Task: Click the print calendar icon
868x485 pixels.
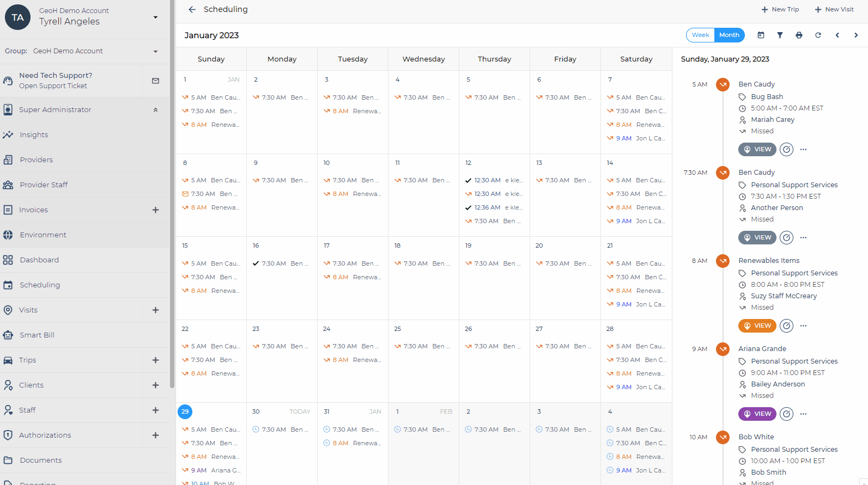Action: coord(799,35)
